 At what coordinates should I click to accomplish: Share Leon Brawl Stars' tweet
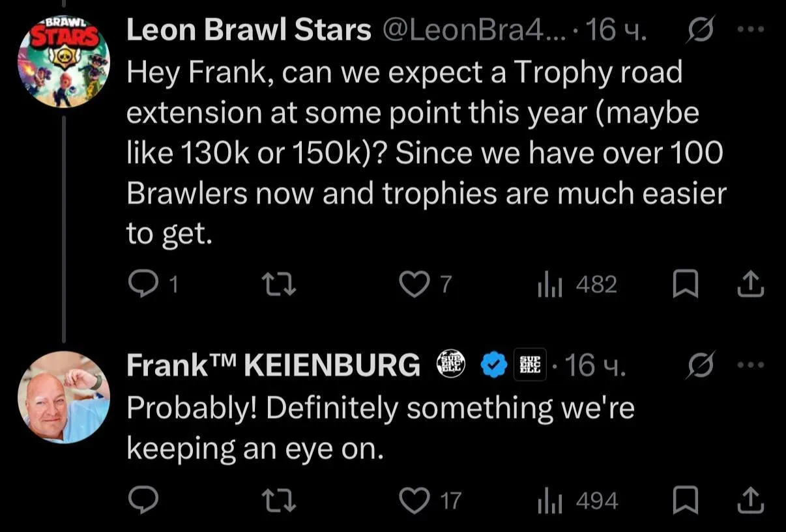point(750,285)
